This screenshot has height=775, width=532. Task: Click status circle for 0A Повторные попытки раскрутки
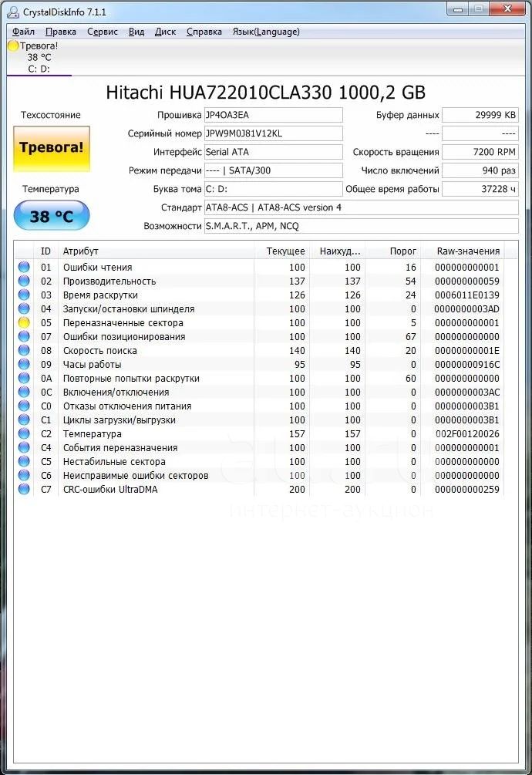24,378
